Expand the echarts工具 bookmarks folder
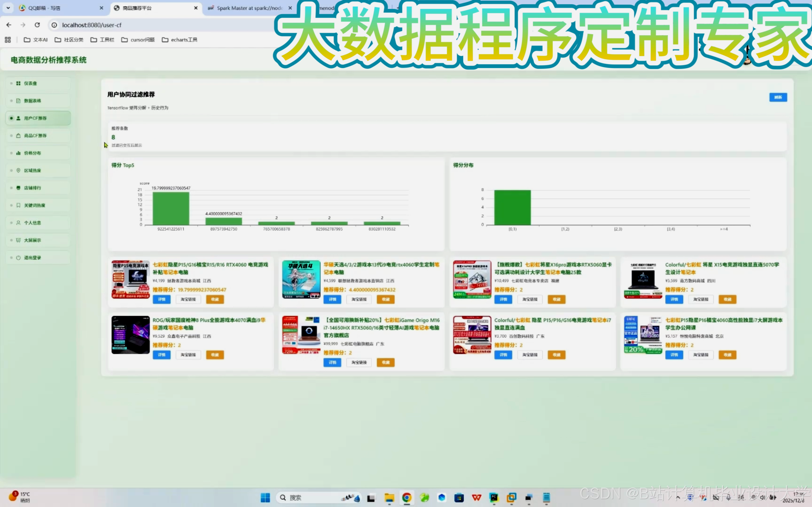The image size is (812, 507). tap(180, 40)
